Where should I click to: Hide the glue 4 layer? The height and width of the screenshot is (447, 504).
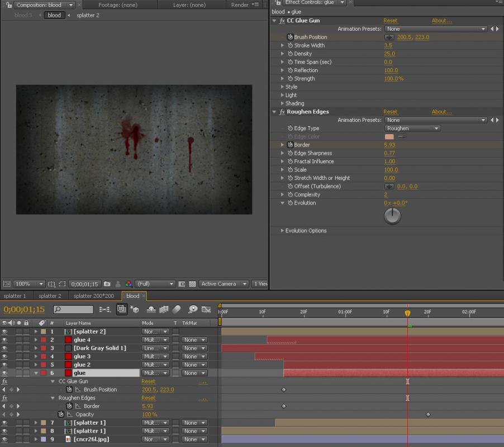click(4, 340)
